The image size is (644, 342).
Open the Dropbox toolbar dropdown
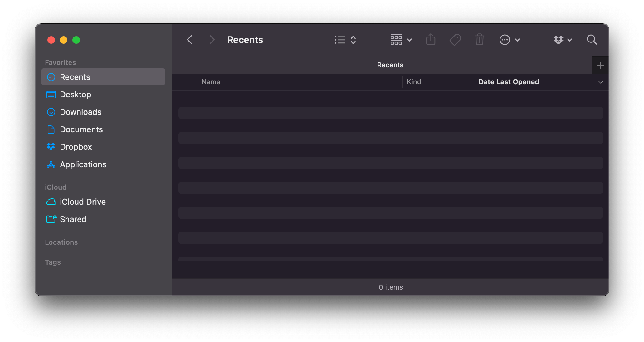pos(562,40)
